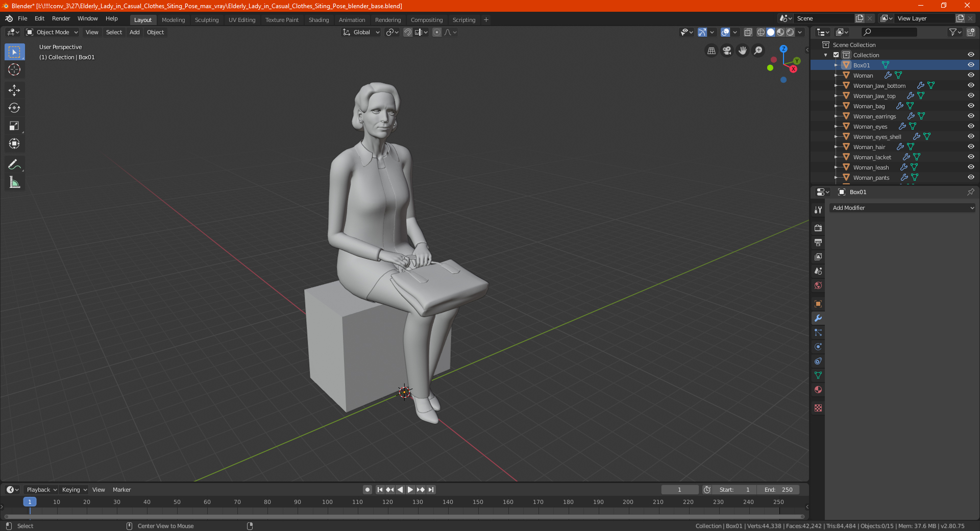
Task: Open the Render properties tab
Action: (818, 228)
